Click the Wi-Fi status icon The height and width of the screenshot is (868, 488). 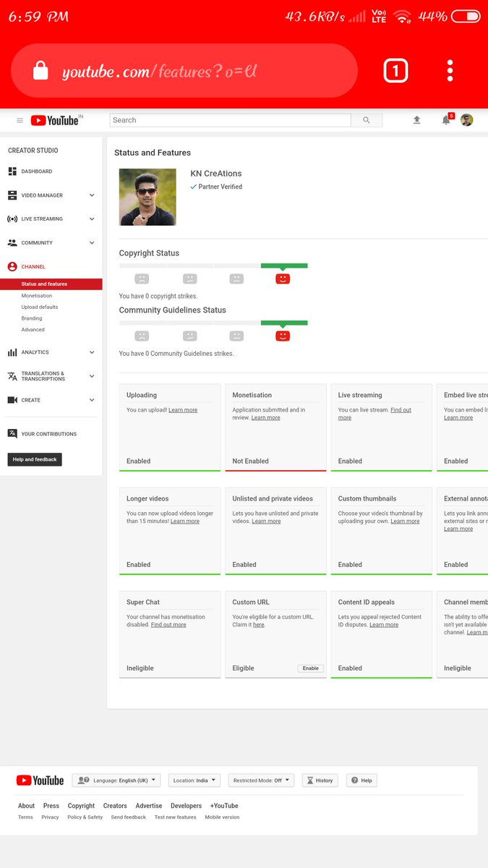point(403,16)
